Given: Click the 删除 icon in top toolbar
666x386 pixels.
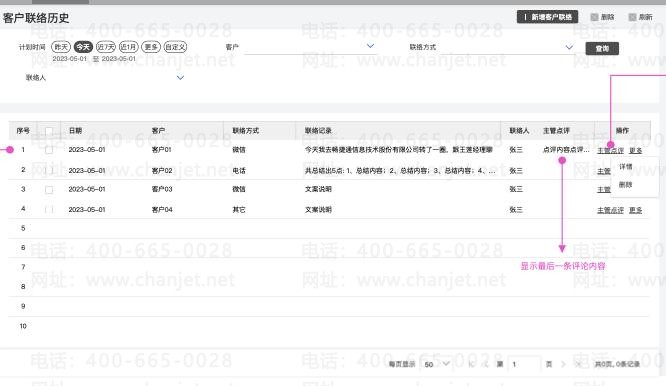Looking at the screenshot, I should tap(595, 17).
